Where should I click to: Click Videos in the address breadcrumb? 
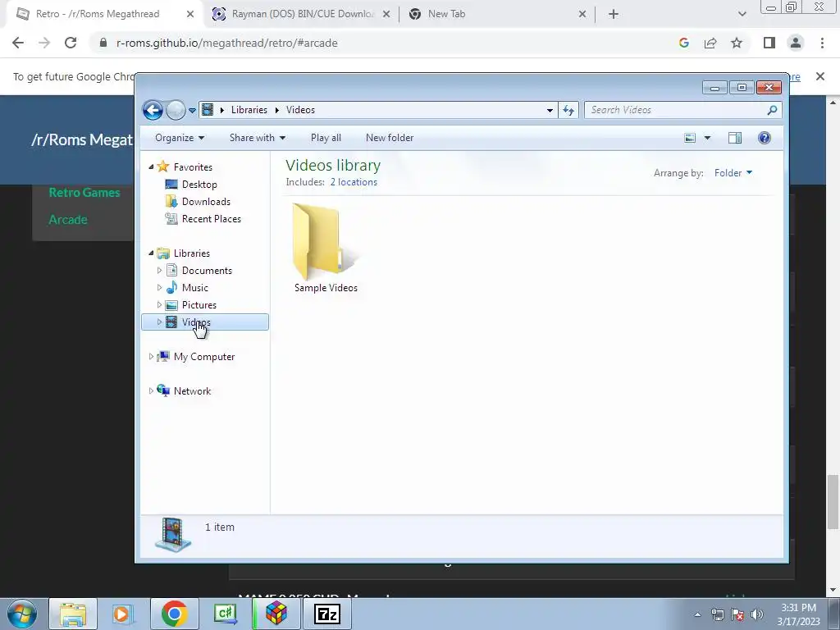point(300,110)
